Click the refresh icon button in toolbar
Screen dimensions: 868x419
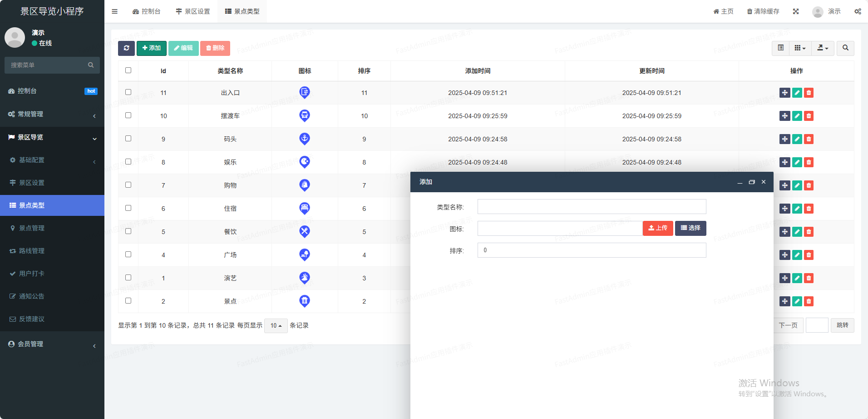[126, 48]
